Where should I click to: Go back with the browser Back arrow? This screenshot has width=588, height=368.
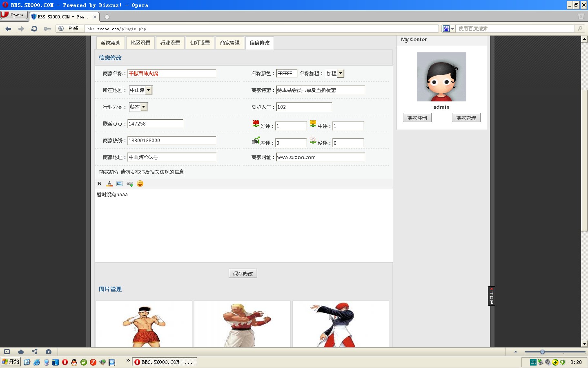(8, 29)
